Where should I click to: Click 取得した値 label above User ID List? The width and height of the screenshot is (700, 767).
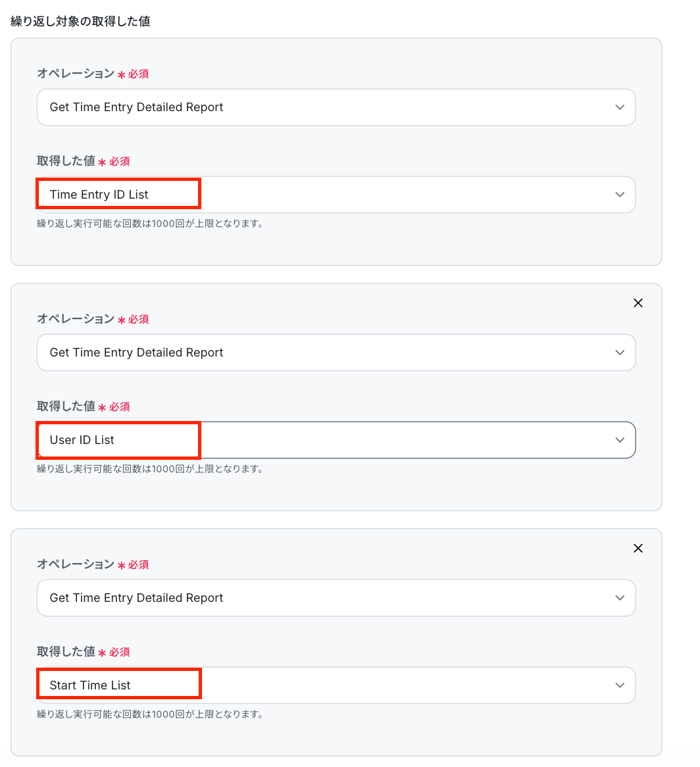[x=66, y=407]
